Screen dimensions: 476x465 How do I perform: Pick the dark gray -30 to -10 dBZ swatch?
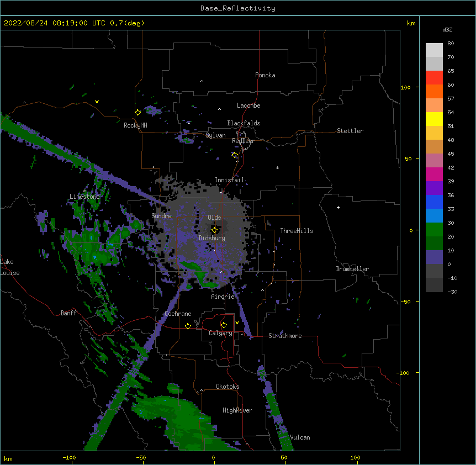click(x=434, y=285)
